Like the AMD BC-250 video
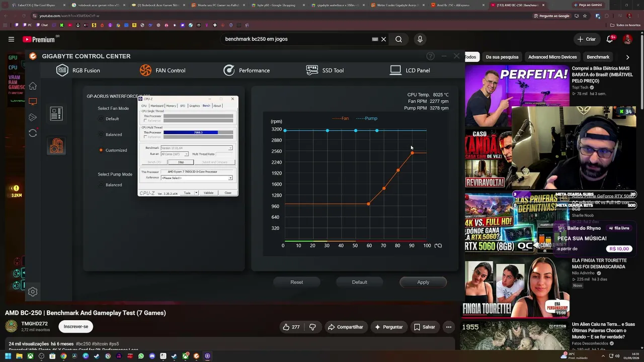644x362 pixels. point(291,327)
